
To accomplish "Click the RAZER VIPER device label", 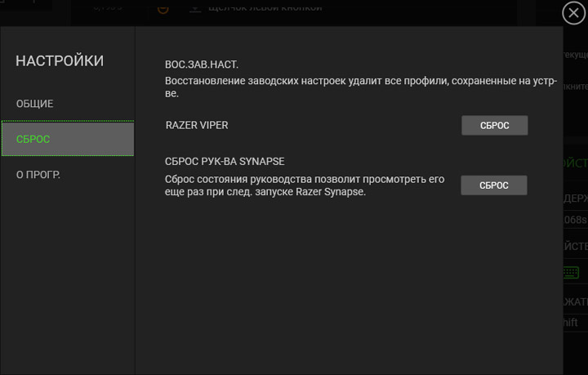I will tap(197, 125).
